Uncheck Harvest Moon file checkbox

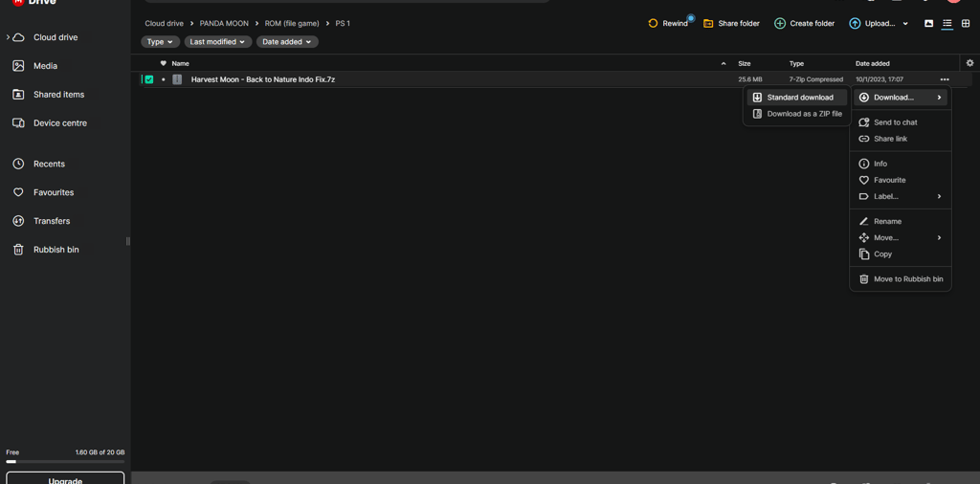(148, 79)
